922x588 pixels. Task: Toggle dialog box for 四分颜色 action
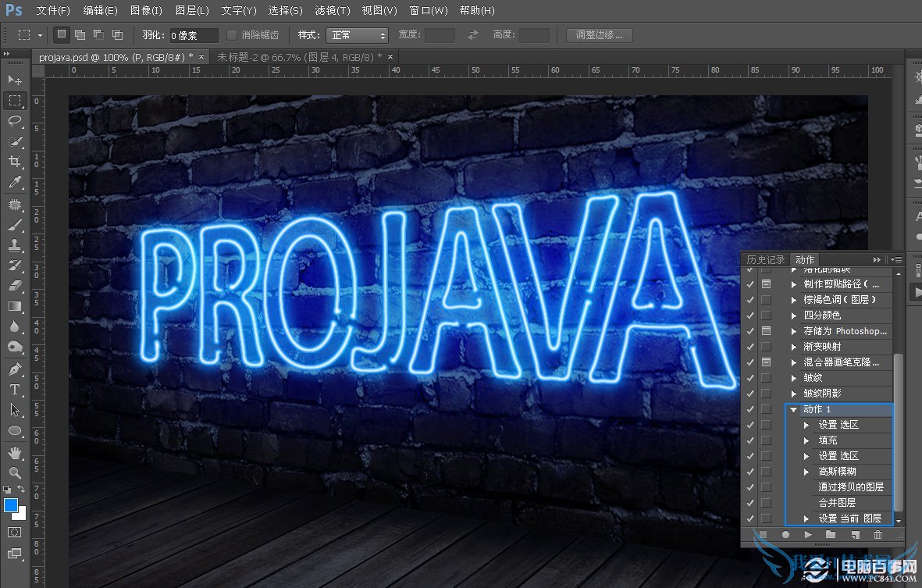click(766, 315)
